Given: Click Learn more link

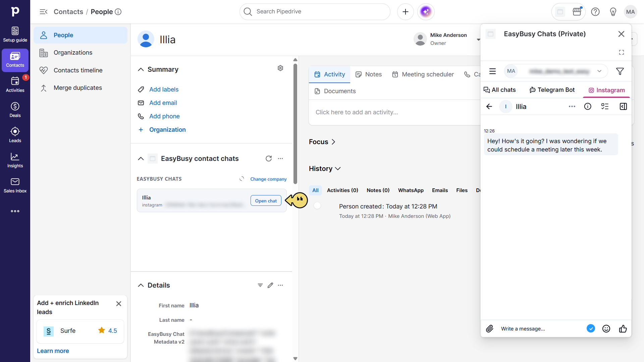Looking at the screenshot, I should pos(53,351).
